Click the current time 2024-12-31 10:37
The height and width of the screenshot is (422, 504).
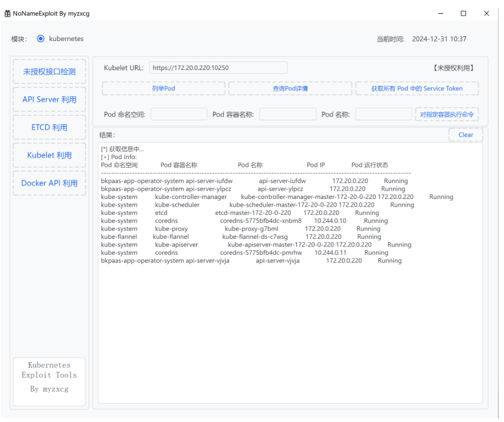pos(439,39)
